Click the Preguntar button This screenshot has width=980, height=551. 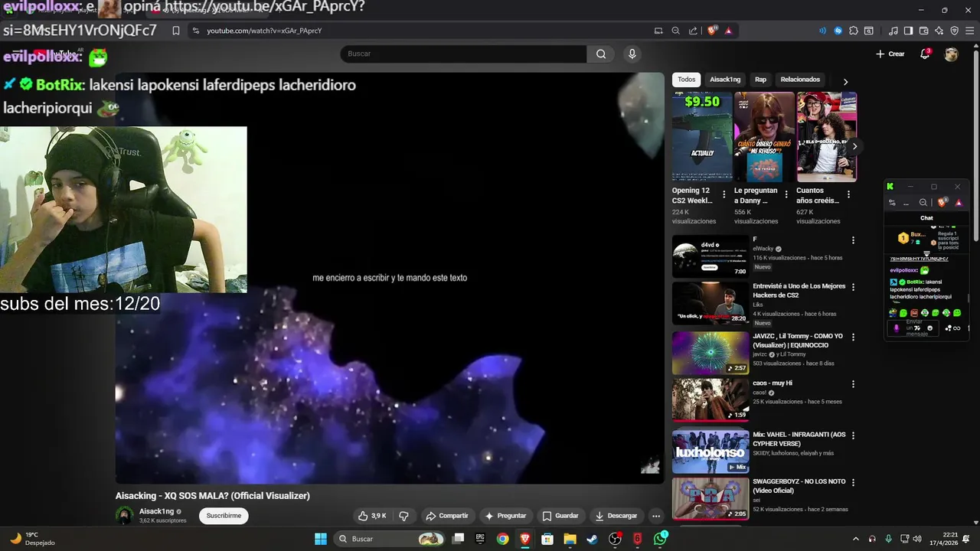pyautogui.click(x=506, y=516)
